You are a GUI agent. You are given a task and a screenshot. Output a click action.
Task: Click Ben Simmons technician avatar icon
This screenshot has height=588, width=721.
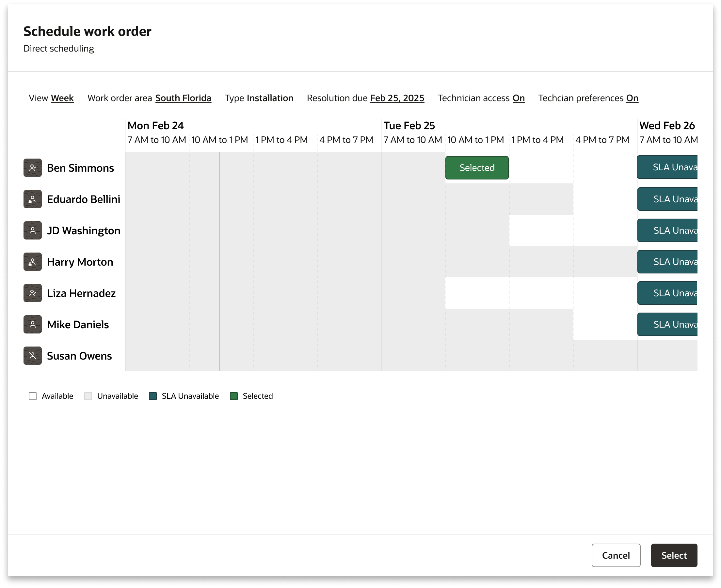click(x=33, y=168)
